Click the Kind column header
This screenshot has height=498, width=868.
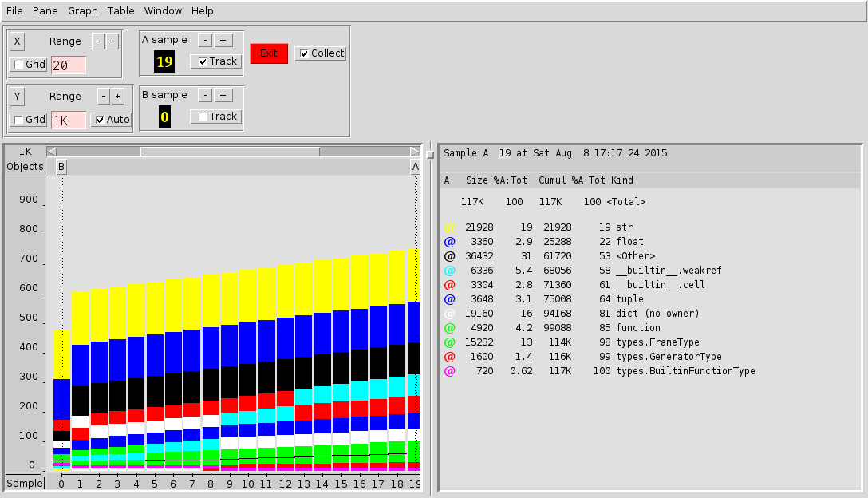pos(622,180)
